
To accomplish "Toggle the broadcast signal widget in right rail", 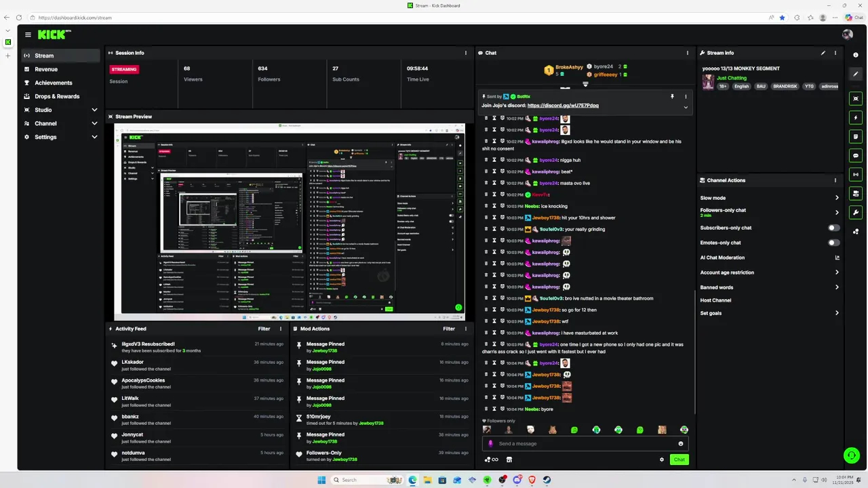I will 856,174.
